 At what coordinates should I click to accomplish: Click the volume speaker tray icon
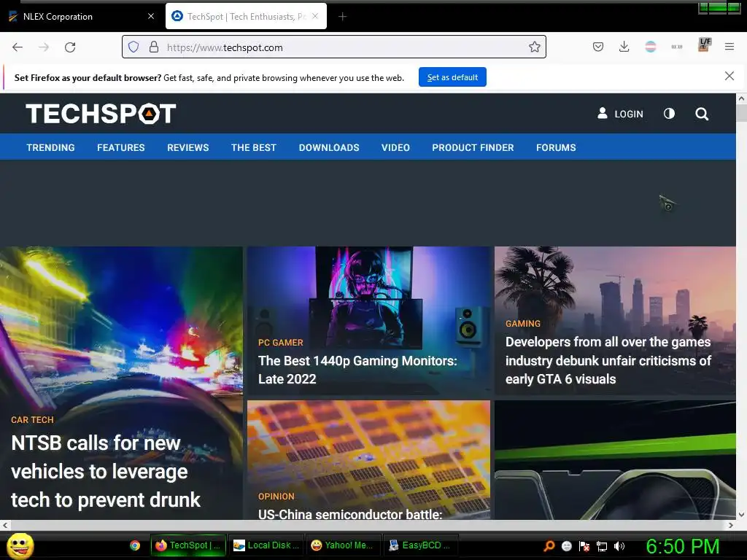(x=619, y=546)
